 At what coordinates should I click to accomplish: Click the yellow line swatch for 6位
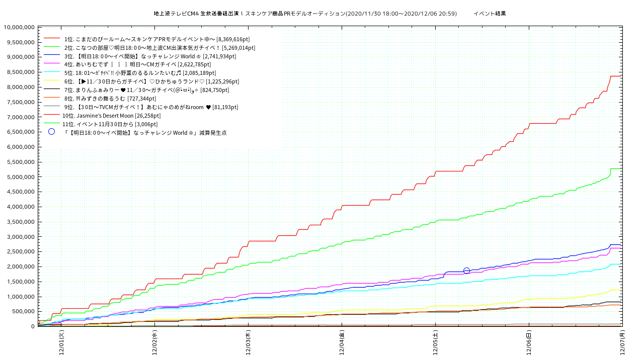pos(52,81)
